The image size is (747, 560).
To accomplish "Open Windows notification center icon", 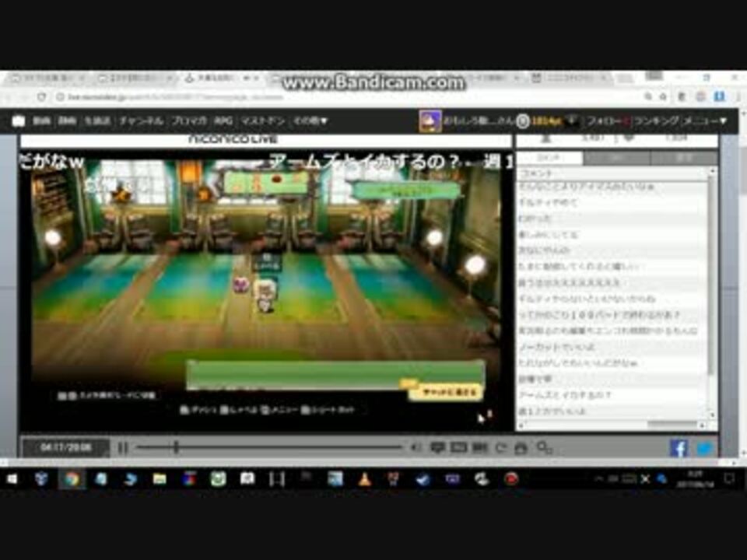I will (x=728, y=478).
